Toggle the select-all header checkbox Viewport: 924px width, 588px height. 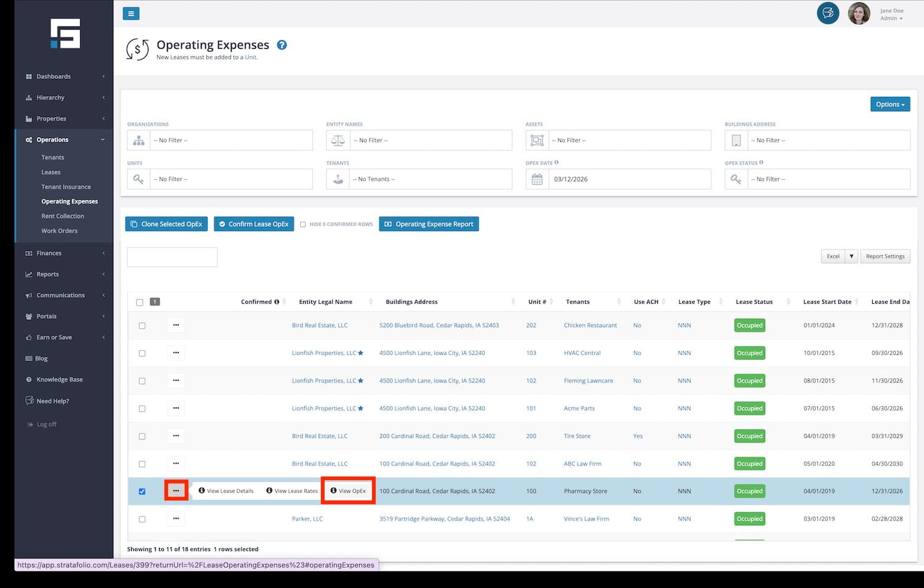(x=140, y=302)
